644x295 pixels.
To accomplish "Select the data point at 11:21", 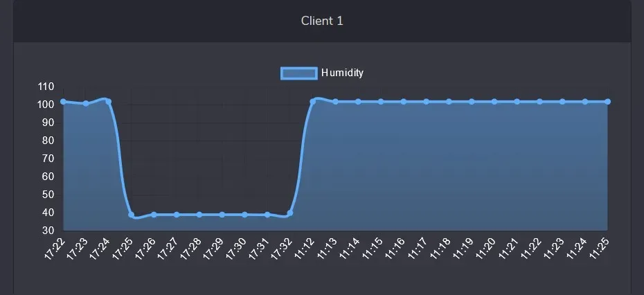I will [517, 102].
